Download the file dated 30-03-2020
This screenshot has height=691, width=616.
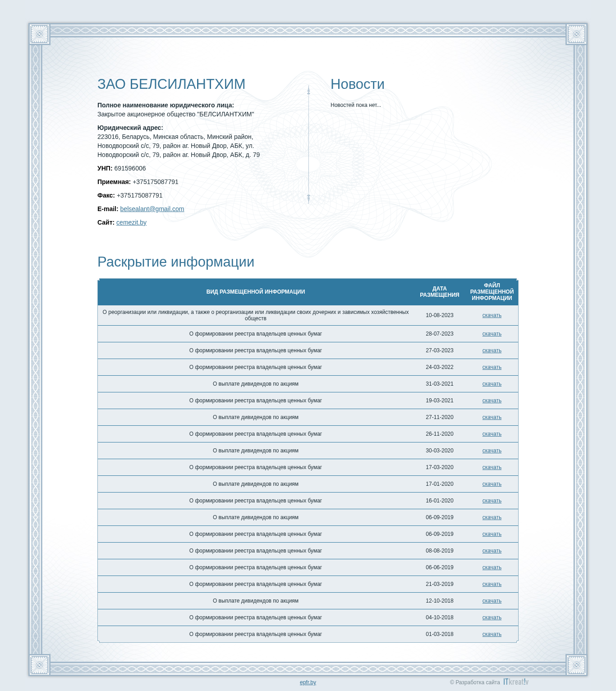492,451
